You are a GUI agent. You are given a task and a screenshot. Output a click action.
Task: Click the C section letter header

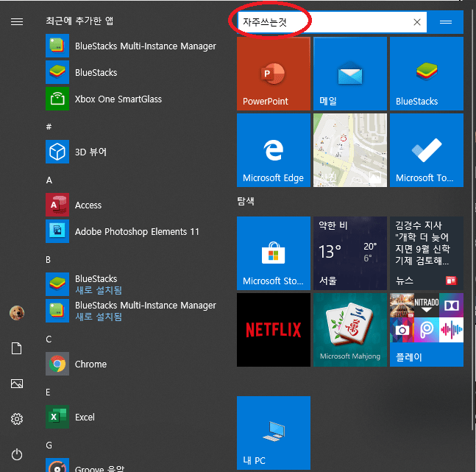[49, 339]
